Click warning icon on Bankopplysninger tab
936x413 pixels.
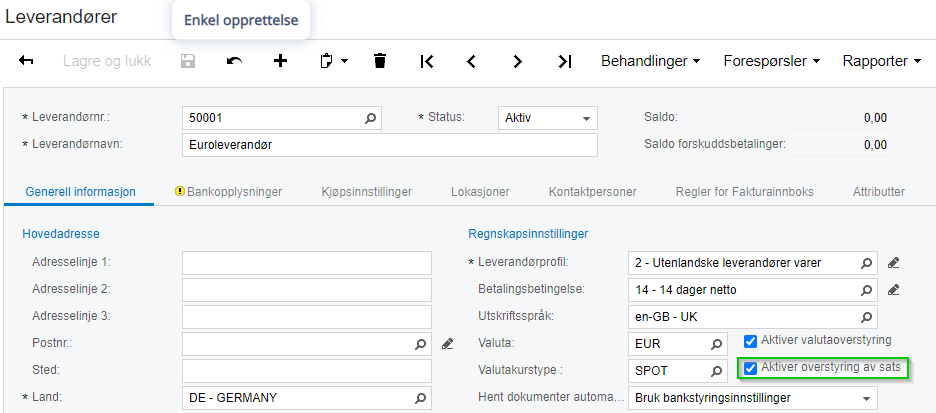click(x=180, y=192)
